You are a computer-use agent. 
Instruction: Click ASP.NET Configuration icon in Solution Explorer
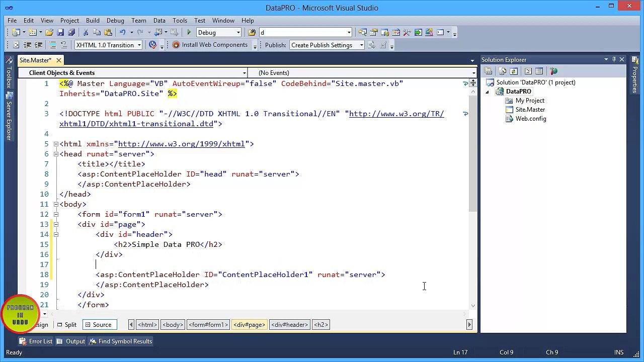[x=553, y=71]
